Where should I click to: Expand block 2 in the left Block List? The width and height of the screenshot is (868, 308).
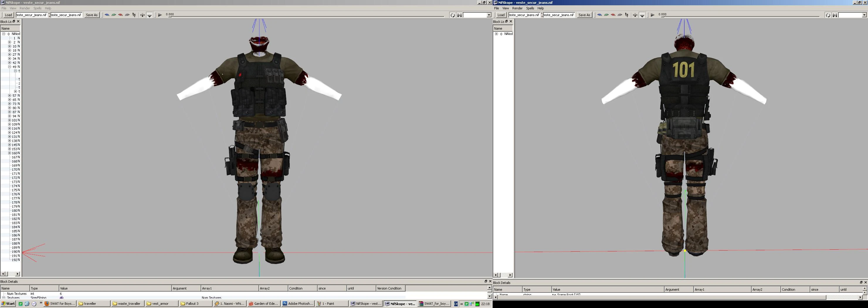[x=9, y=42]
